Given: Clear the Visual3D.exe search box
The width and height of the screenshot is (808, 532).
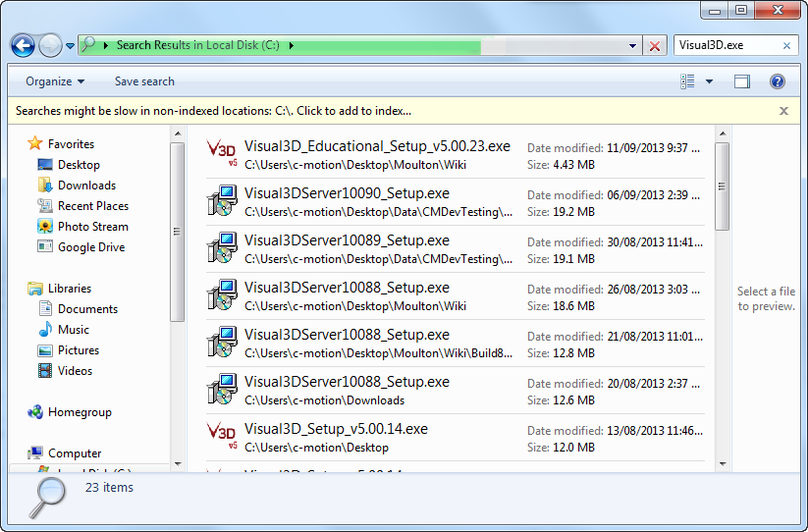Looking at the screenshot, I should tap(786, 46).
